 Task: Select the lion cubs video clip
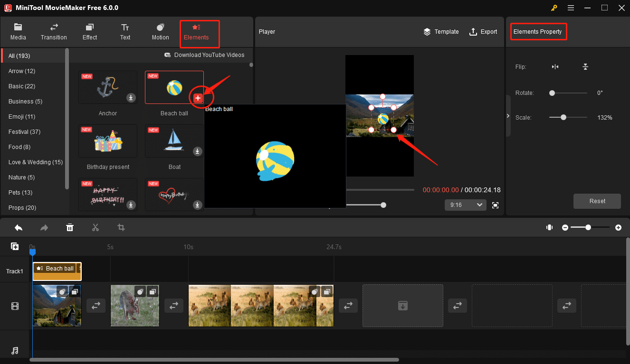click(x=261, y=306)
